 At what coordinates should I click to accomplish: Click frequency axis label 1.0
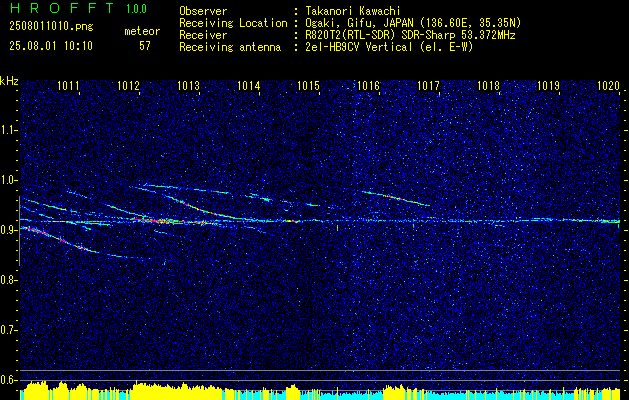click(x=7, y=180)
